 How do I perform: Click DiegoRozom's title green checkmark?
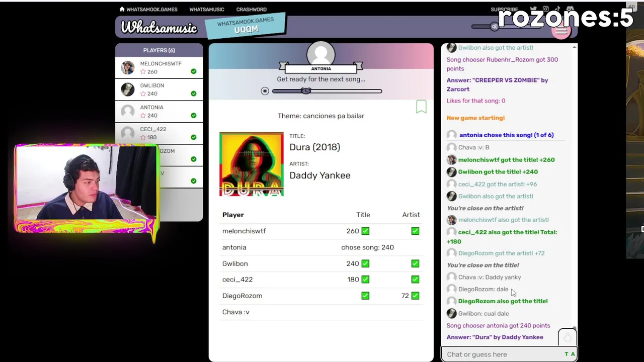(x=365, y=296)
